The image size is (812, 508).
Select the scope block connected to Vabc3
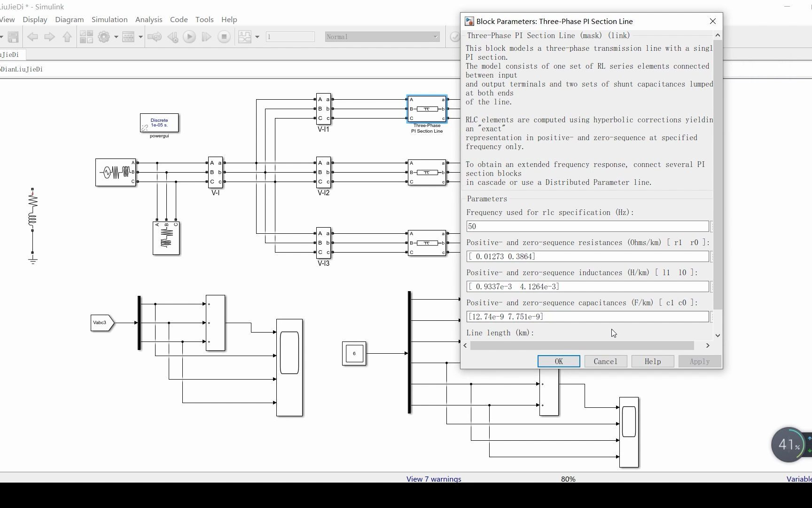tap(289, 367)
